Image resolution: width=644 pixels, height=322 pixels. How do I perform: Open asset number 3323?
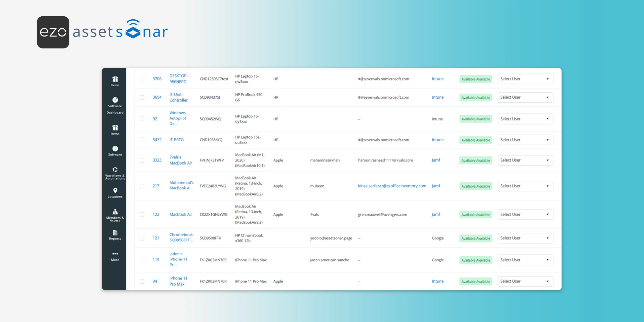[157, 160]
